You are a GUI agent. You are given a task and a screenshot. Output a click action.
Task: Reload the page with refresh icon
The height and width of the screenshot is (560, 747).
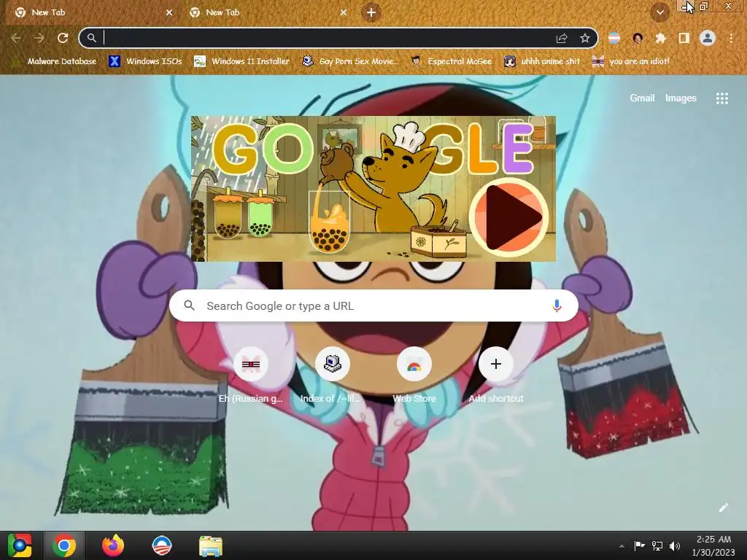[x=63, y=38]
